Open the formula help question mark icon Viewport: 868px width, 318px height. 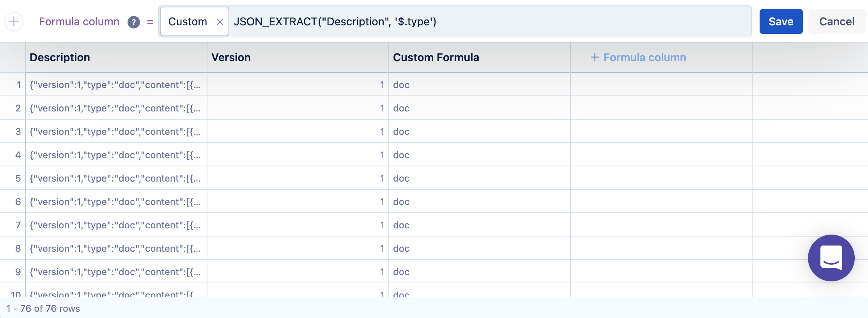(x=134, y=22)
